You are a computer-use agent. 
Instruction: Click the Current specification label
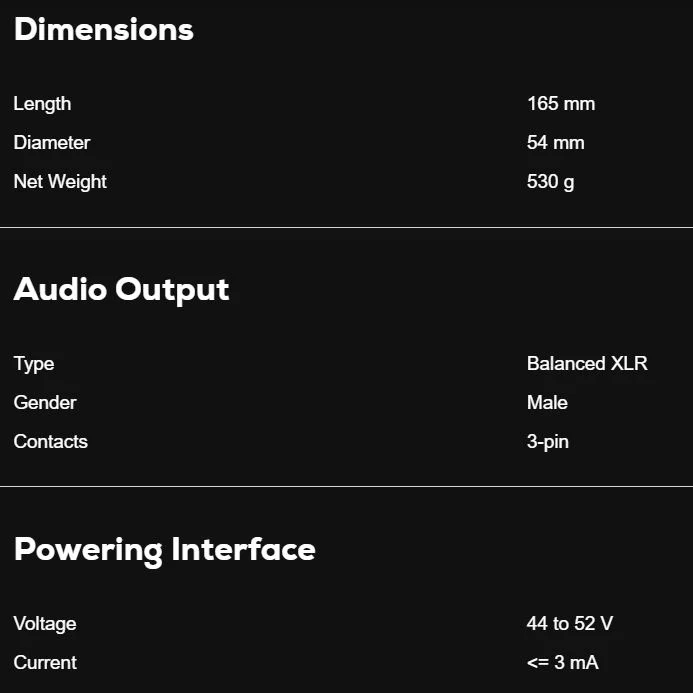click(45, 663)
